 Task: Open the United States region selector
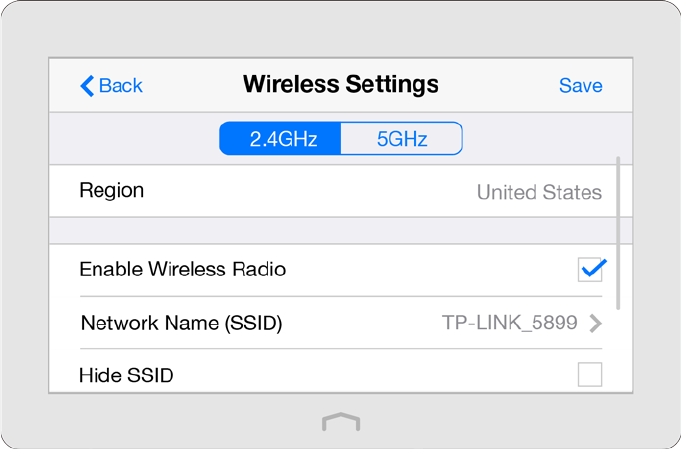(539, 192)
